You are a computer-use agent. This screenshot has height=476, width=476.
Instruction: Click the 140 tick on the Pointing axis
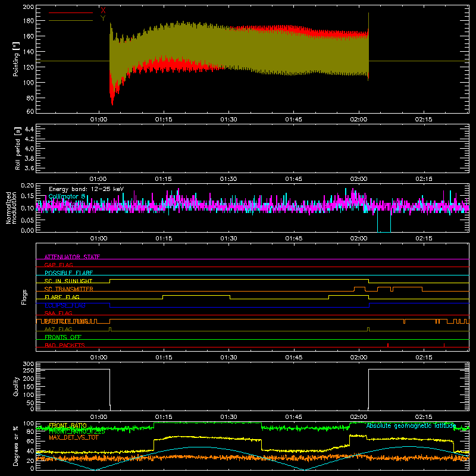[x=29, y=52]
